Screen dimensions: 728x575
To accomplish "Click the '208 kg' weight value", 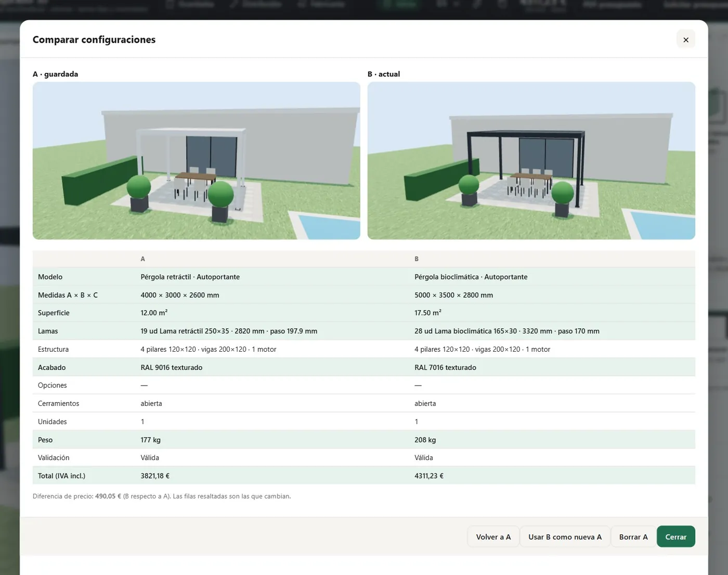I will (x=425, y=440).
